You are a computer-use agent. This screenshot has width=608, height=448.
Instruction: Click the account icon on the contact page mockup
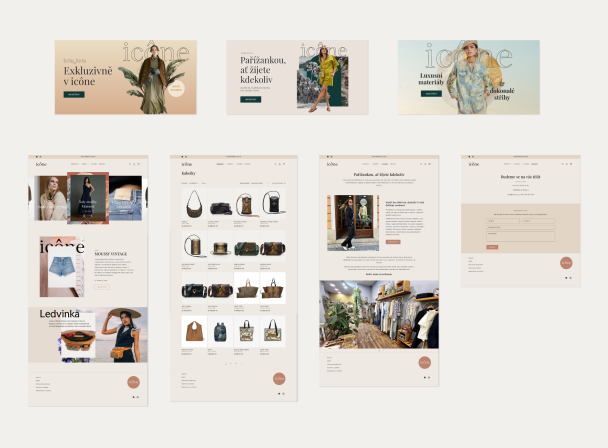pyautogui.click(x=567, y=164)
